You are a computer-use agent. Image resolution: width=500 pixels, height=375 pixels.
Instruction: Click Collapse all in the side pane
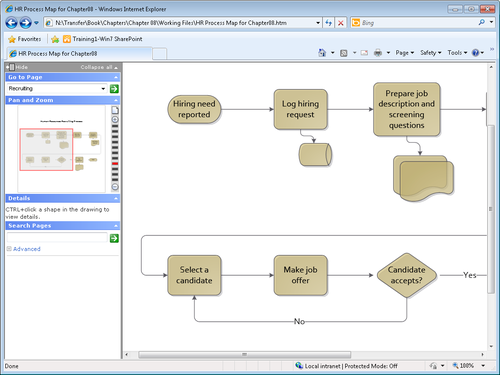click(99, 67)
